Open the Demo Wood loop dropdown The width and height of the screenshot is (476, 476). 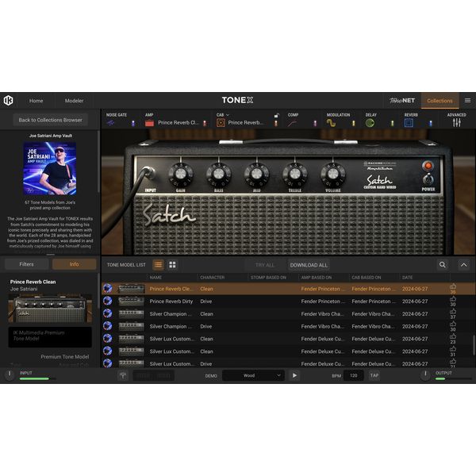pyautogui.click(x=254, y=375)
